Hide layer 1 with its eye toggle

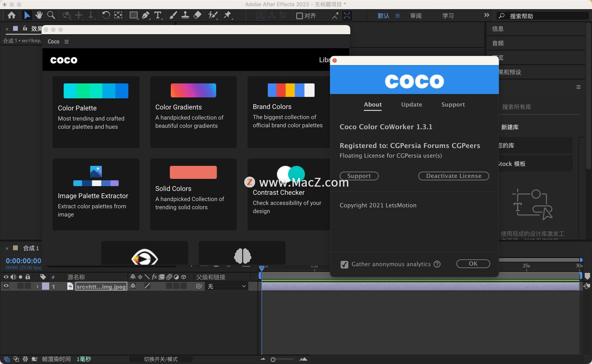[x=6, y=286]
